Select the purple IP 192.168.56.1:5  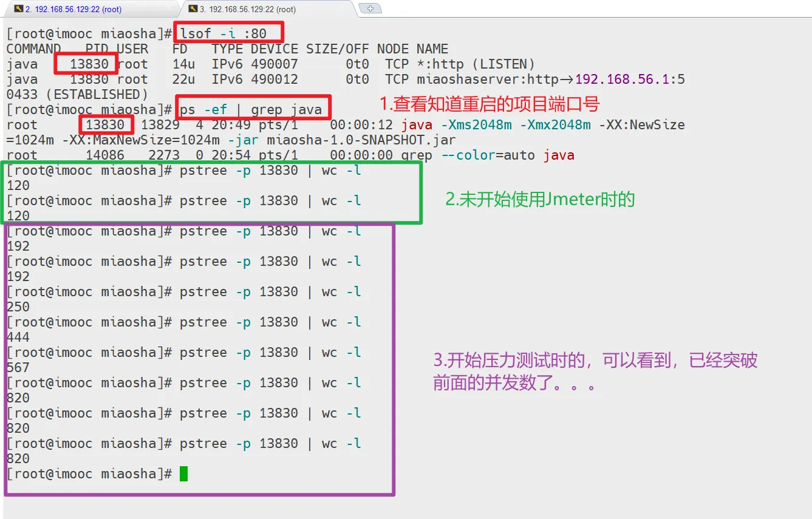pos(630,80)
